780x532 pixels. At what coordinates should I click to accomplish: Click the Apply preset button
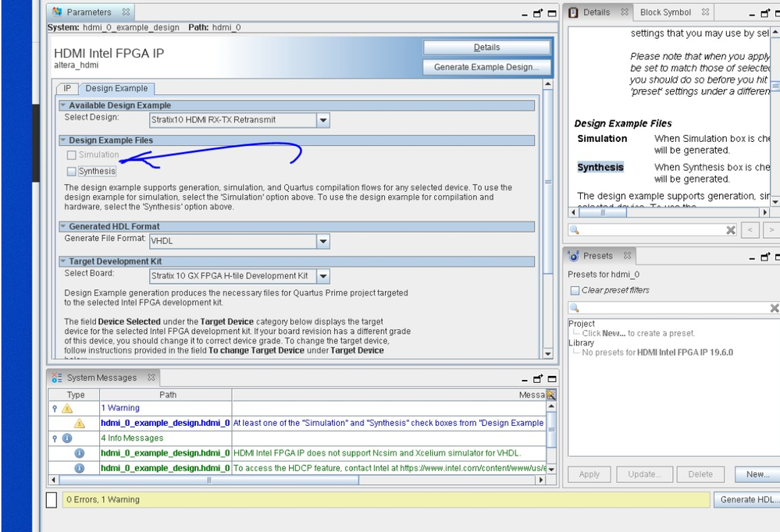coord(589,474)
